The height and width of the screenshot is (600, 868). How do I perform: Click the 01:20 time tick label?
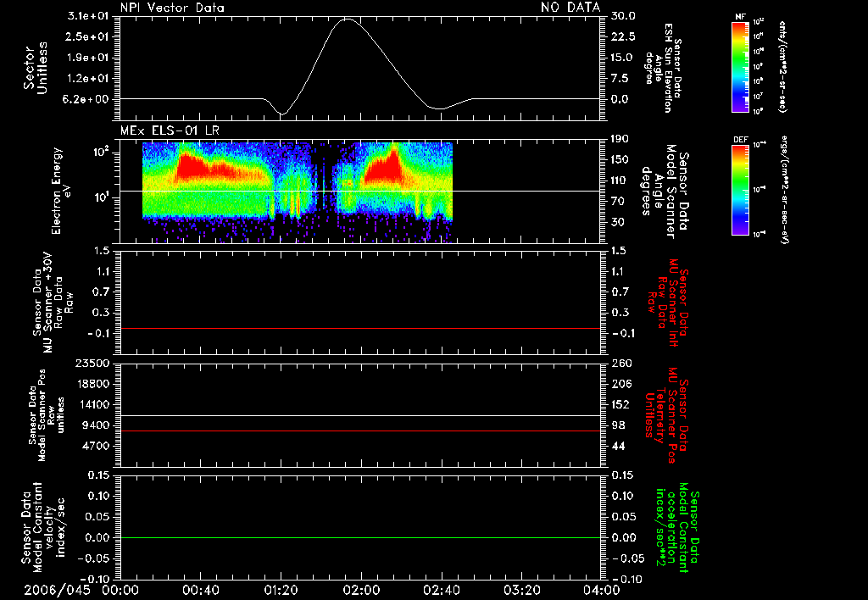(x=281, y=590)
